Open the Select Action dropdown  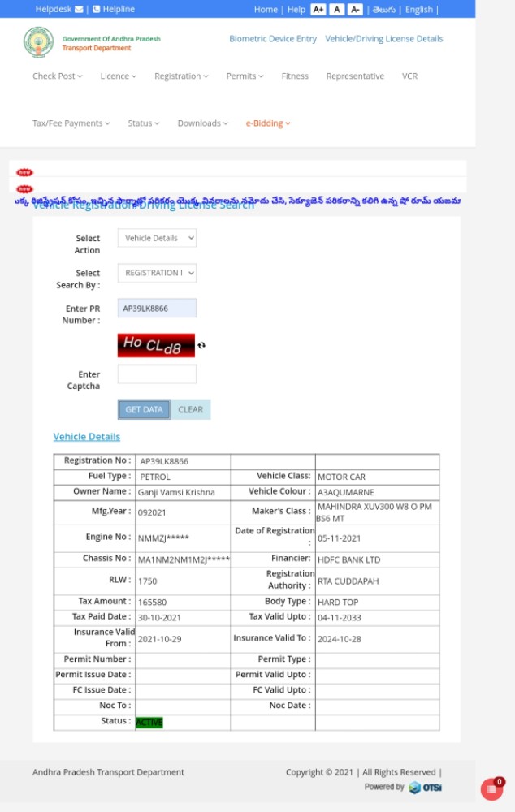[x=157, y=238]
